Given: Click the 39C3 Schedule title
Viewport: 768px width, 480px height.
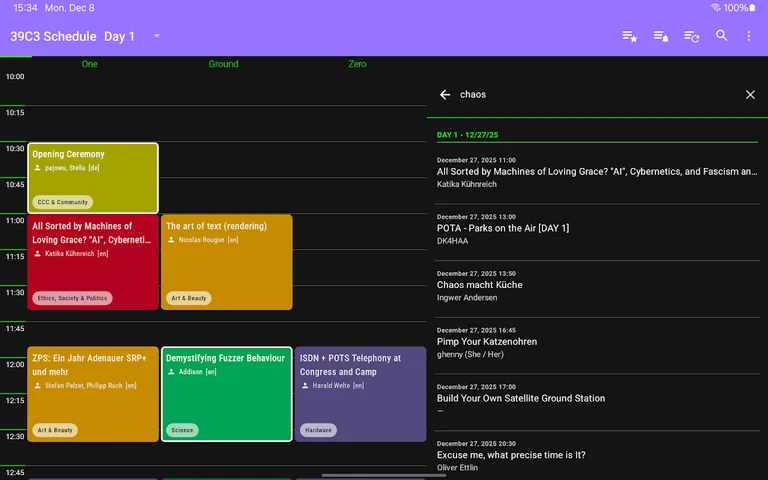Looking at the screenshot, I should click(53, 37).
